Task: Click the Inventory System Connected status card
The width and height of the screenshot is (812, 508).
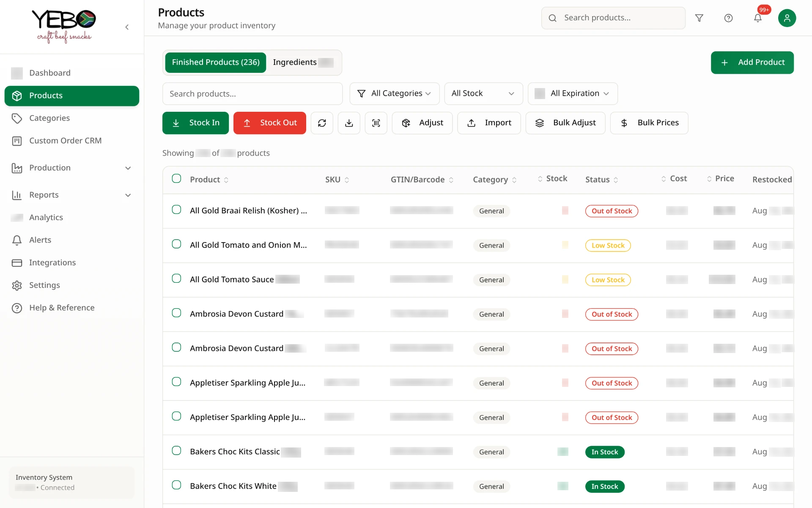Action: point(72,482)
